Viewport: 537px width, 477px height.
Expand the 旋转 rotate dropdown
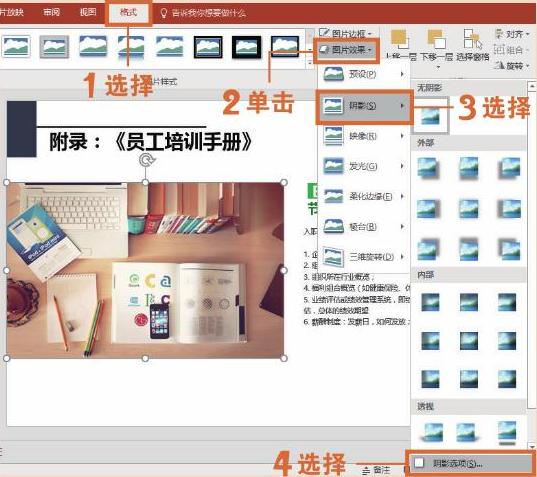(512, 65)
